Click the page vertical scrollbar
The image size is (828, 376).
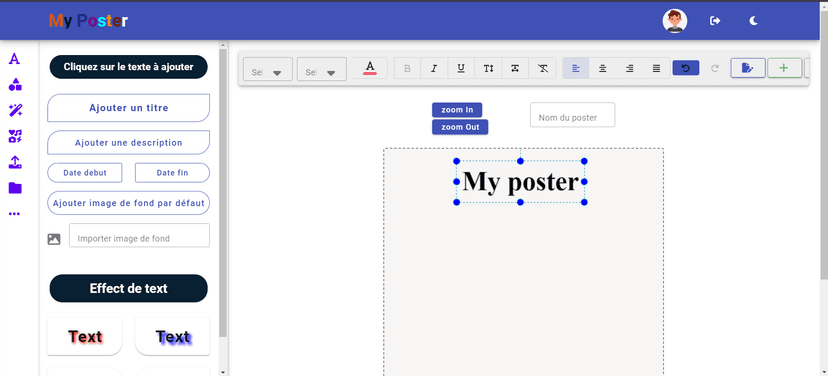click(x=824, y=146)
